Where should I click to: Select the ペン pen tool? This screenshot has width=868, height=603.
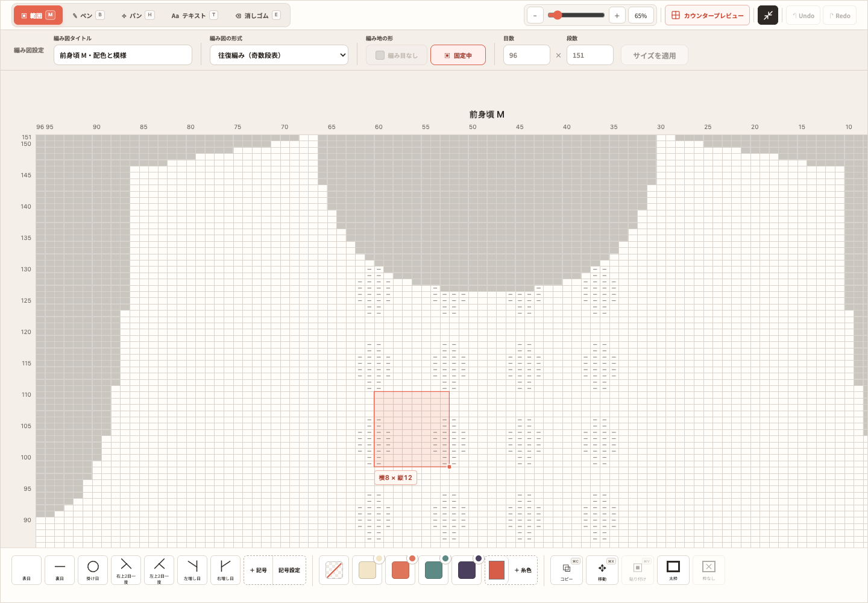pos(88,15)
